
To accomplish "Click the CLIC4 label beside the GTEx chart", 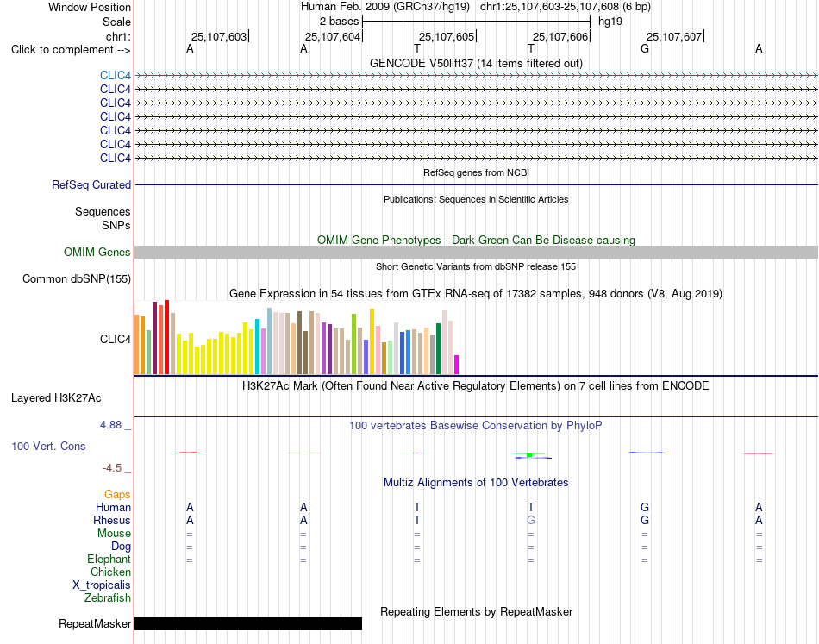I will click(x=116, y=340).
